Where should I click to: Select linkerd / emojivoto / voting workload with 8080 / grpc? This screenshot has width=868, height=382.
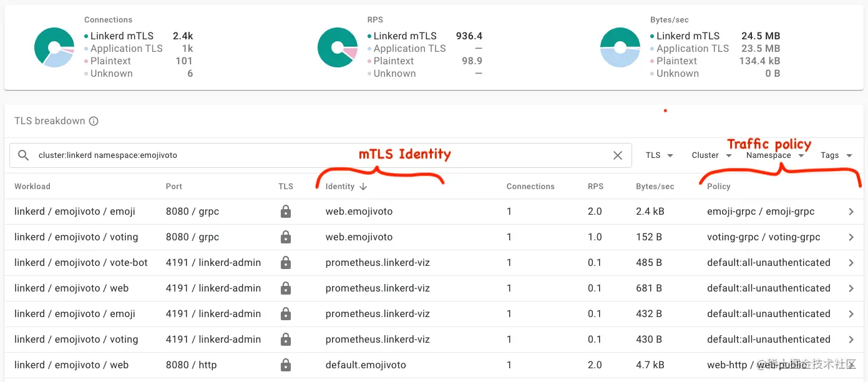click(76, 237)
